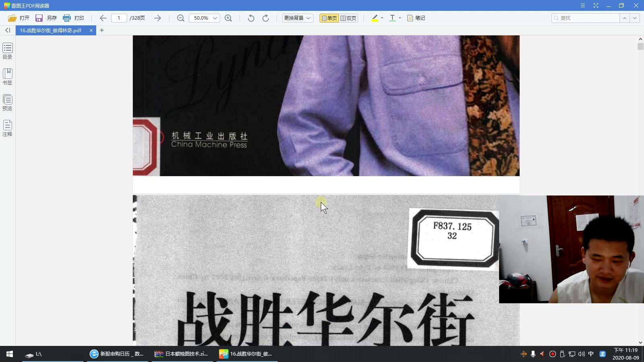Open the 预览 thumbnail preview panel
This screenshot has height=362, width=644.
click(8, 103)
